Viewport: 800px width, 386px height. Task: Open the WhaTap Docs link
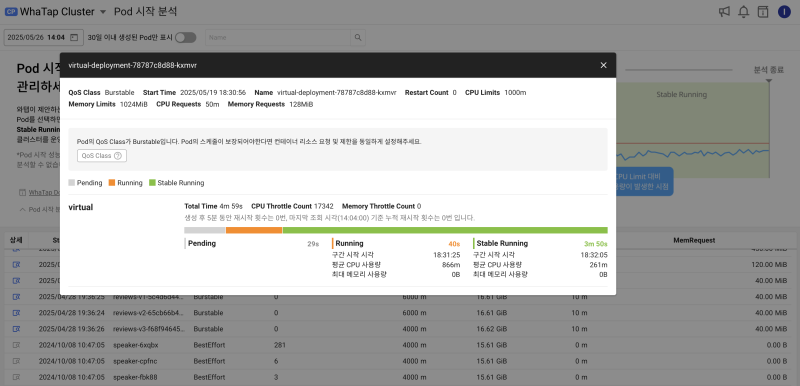pyautogui.click(x=43, y=193)
